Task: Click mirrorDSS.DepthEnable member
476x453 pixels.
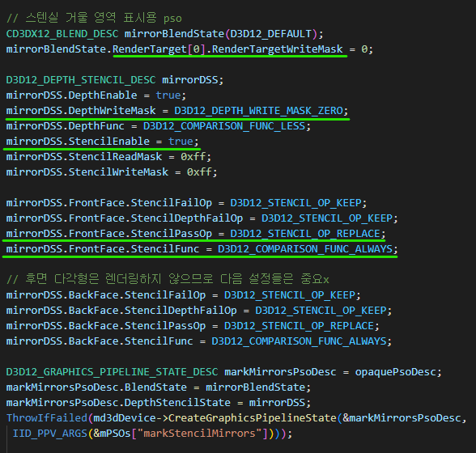Action: click(x=71, y=95)
